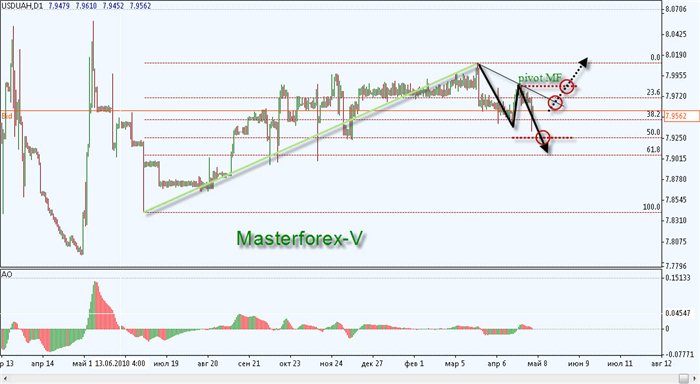Select the 100.0 Fibonacci level label

coord(651,207)
